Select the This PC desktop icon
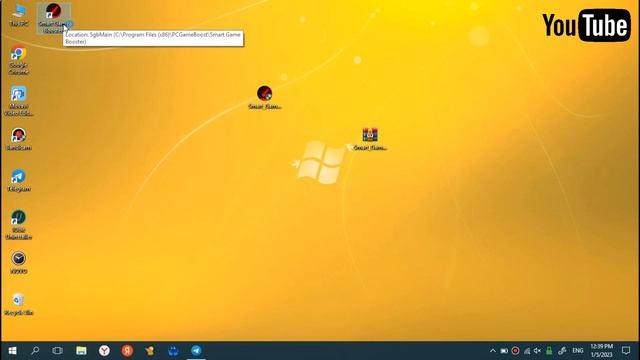 pyautogui.click(x=19, y=15)
